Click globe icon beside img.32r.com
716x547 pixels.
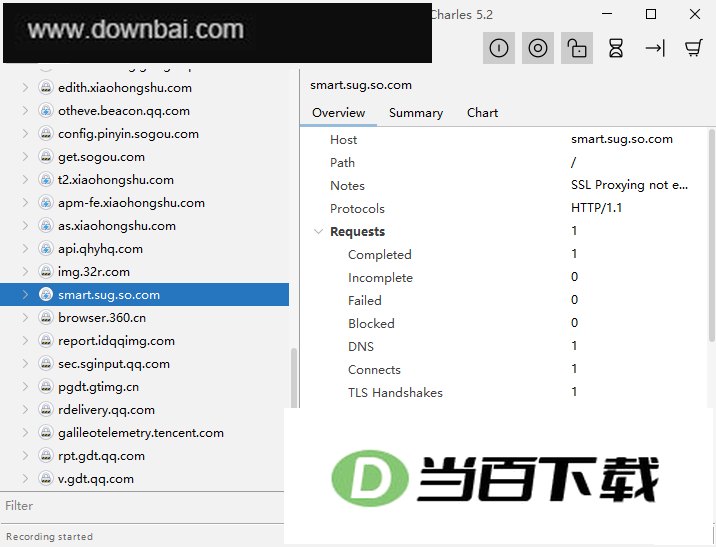(x=46, y=272)
